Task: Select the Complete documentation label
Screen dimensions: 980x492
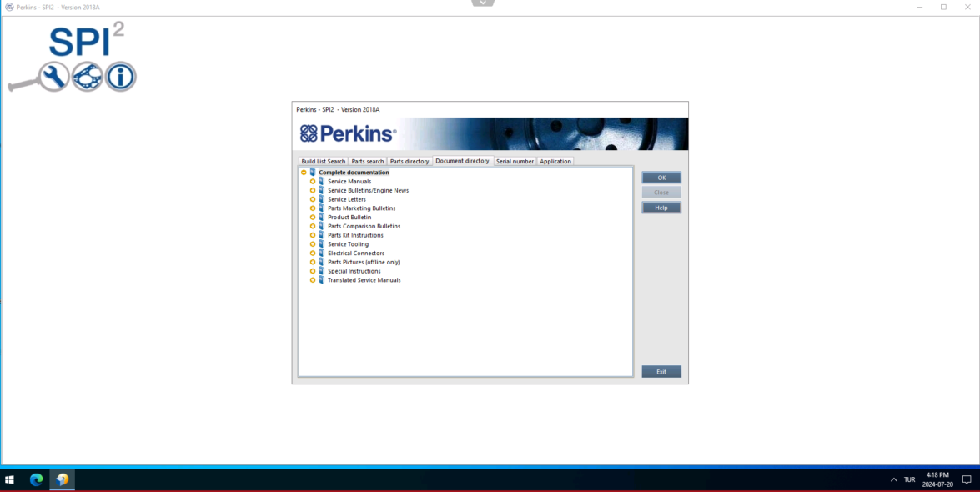Action: click(x=354, y=173)
